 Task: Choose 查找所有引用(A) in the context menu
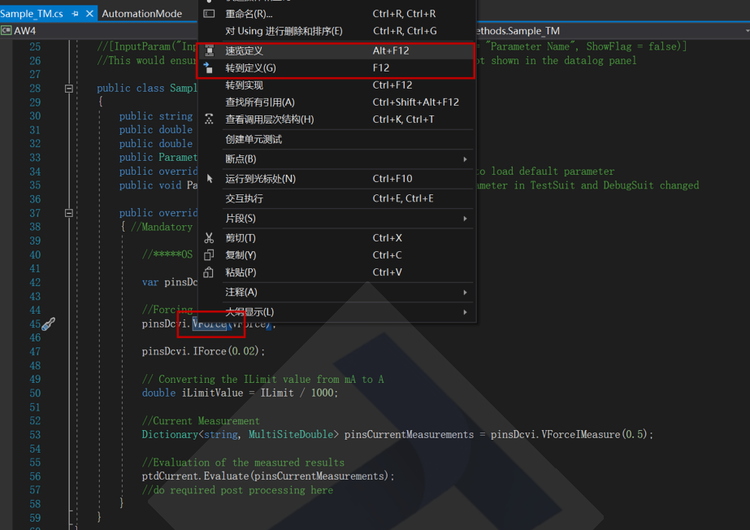(260, 102)
